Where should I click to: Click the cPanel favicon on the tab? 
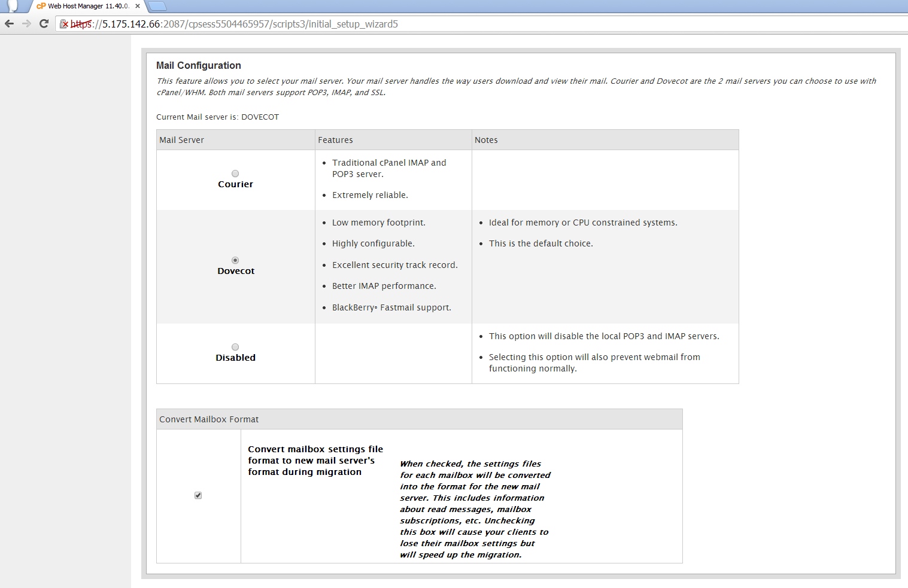coord(41,6)
